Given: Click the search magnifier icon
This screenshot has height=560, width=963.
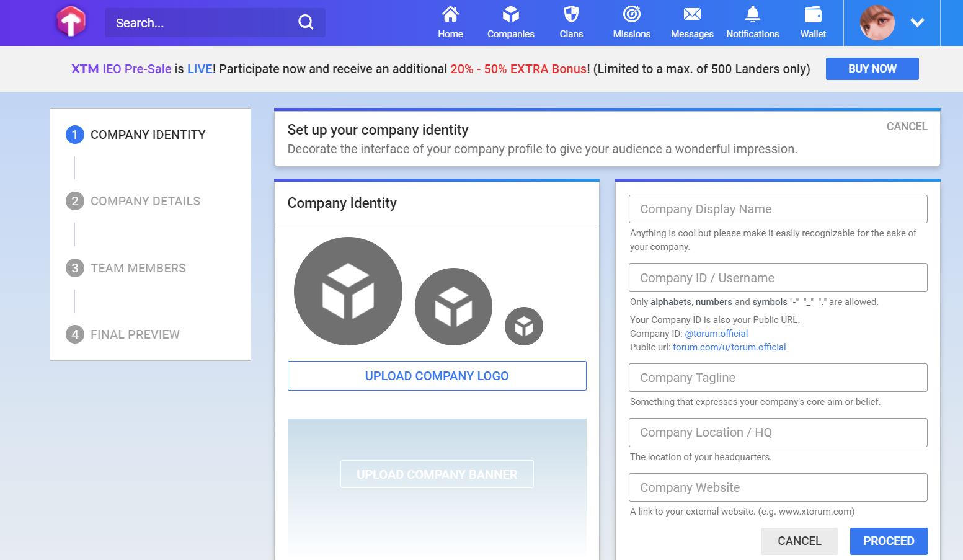Looking at the screenshot, I should [x=306, y=22].
